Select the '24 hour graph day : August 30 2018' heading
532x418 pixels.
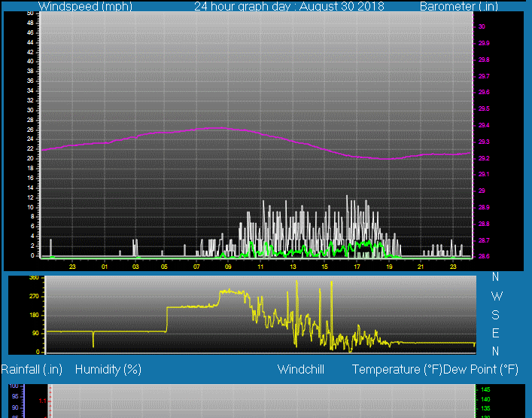point(289,6)
